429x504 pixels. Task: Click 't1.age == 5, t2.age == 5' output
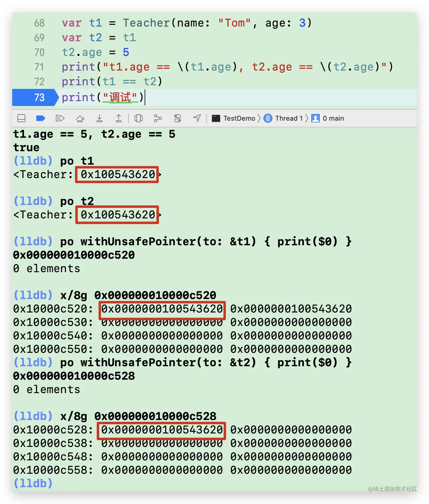(94, 134)
